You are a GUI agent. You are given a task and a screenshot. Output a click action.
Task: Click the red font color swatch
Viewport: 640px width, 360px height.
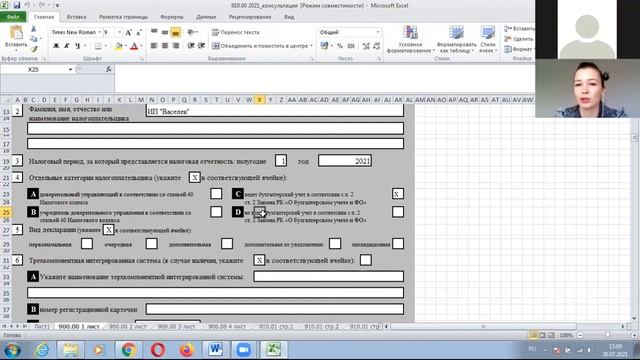click(x=134, y=46)
